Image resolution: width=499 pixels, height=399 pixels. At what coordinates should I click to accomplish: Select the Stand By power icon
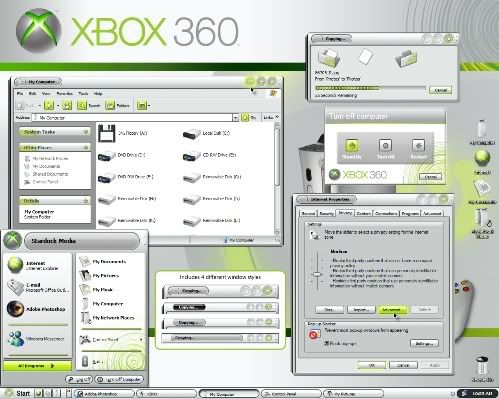click(352, 145)
